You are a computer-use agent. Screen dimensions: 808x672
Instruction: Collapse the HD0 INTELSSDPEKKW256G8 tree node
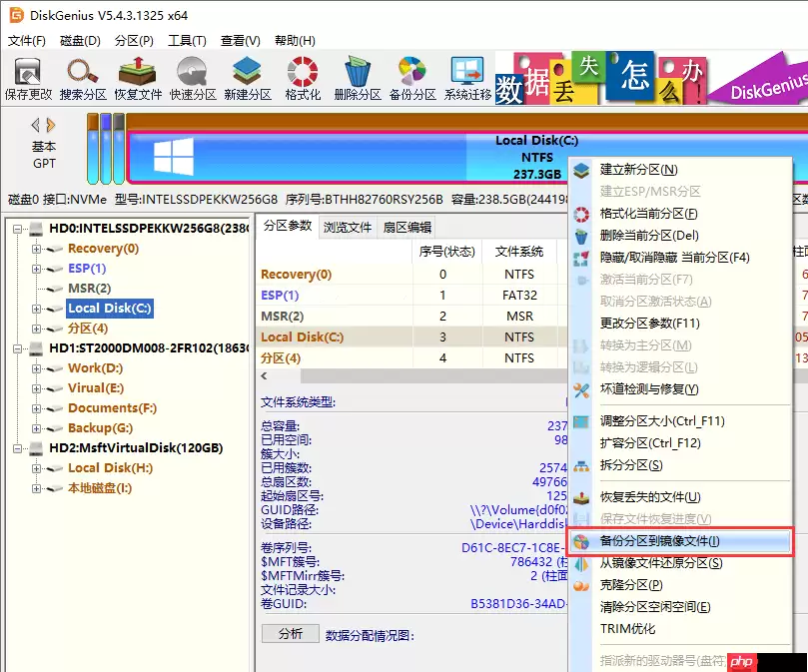(x=18, y=229)
